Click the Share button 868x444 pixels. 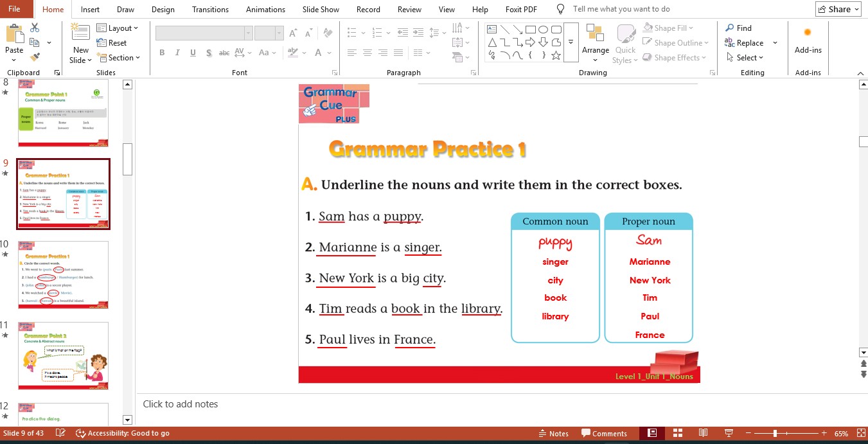(838, 9)
